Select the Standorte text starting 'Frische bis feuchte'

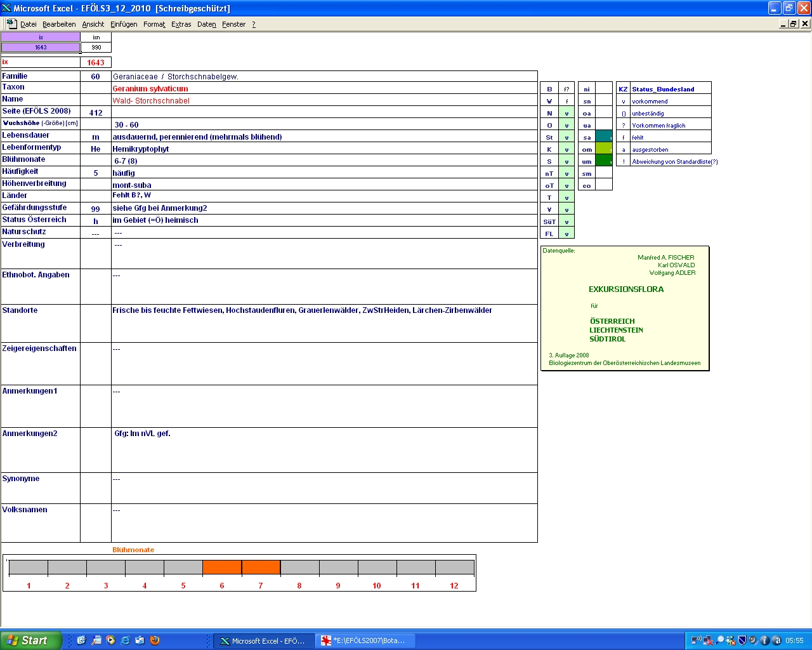point(324,323)
